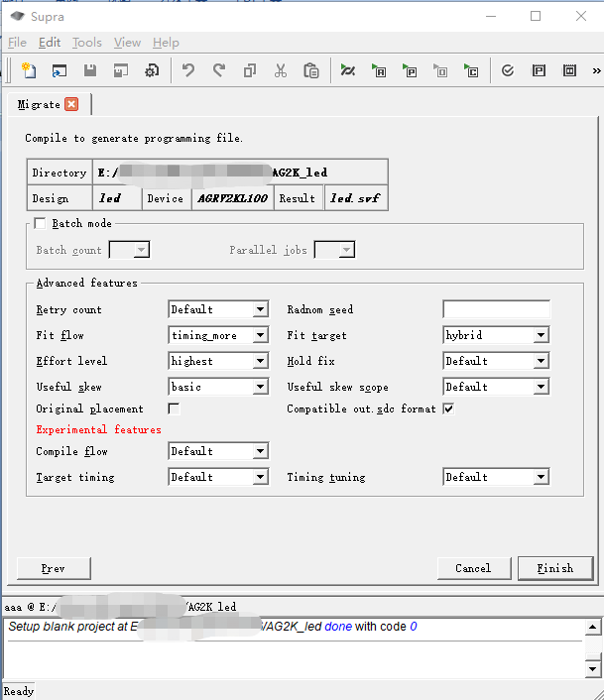
Task: Click the Directory path cell
Action: pyautogui.click(x=240, y=173)
